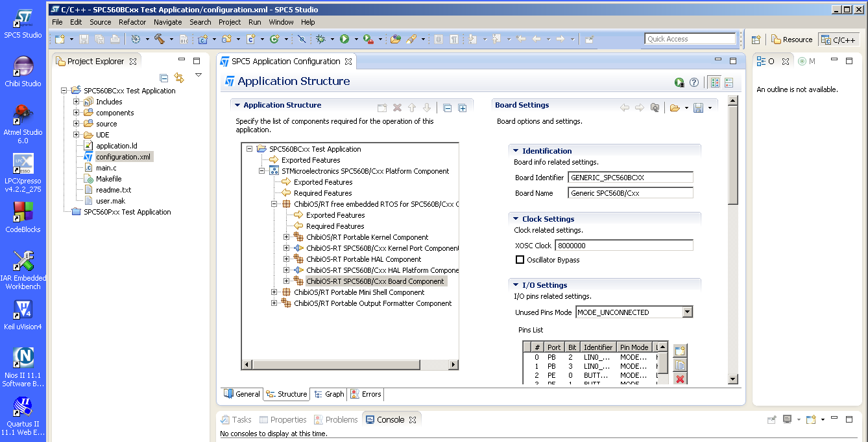Viewport: 868px width, 442px height.
Task: Click the Board Name input field
Action: pyautogui.click(x=631, y=193)
